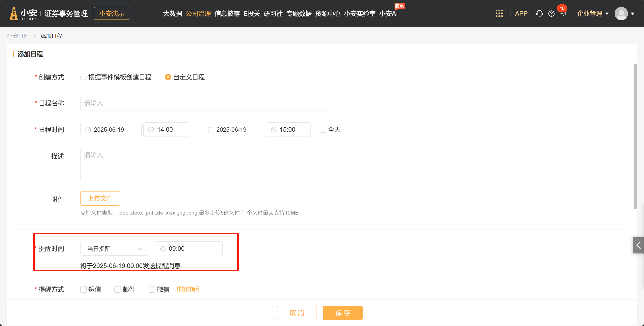This screenshot has width=644, height=326.
Task: Open the nine-dot apps grid icon
Action: pyautogui.click(x=499, y=13)
